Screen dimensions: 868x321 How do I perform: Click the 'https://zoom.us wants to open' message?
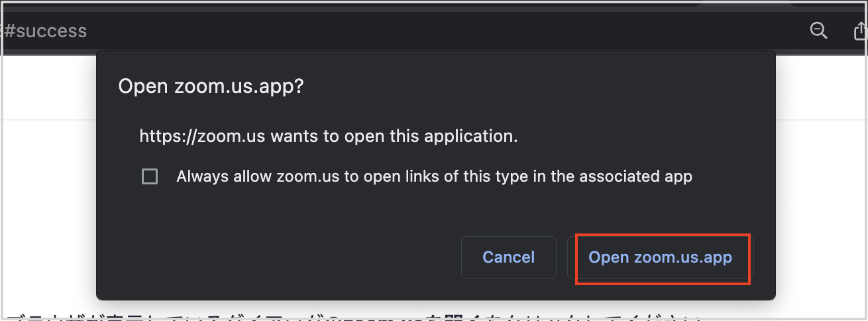pyautogui.click(x=328, y=137)
